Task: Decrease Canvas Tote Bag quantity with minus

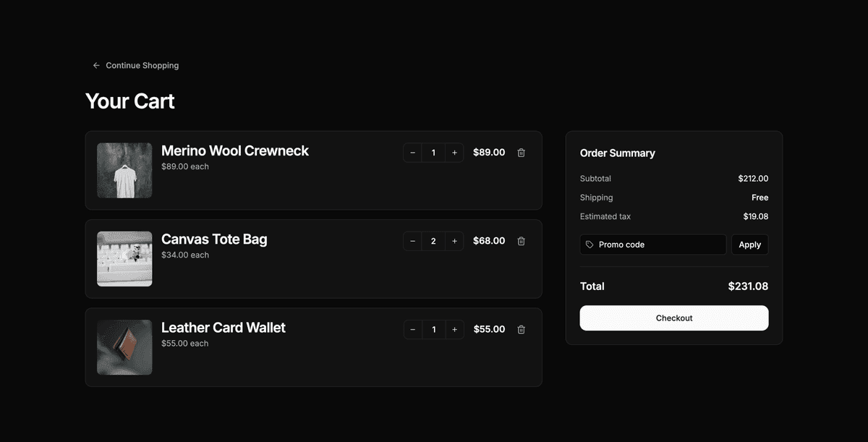Action: [x=412, y=241]
